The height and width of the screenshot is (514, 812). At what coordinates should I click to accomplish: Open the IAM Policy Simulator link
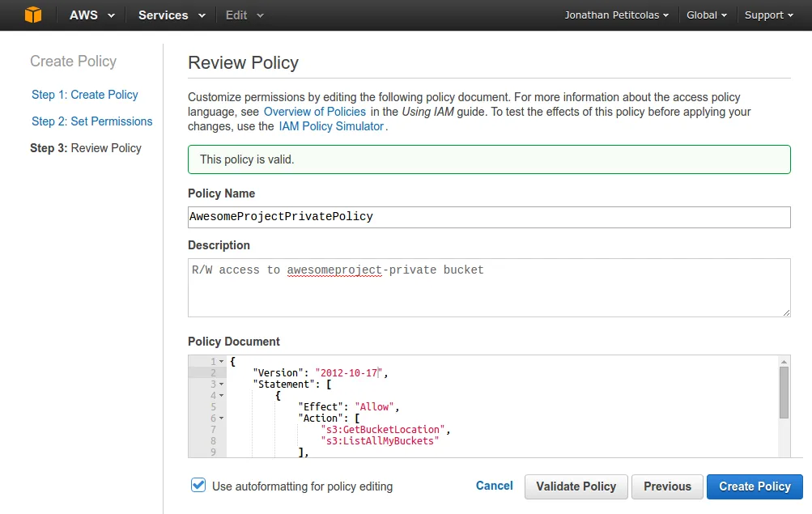[331, 126]
